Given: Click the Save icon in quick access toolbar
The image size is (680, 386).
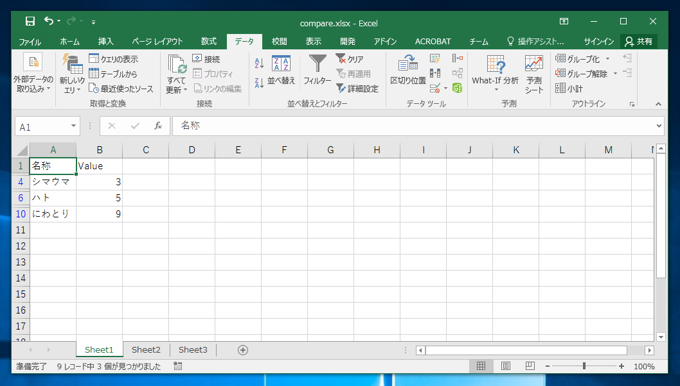Looking at the screenshot, I should (30, 21).
